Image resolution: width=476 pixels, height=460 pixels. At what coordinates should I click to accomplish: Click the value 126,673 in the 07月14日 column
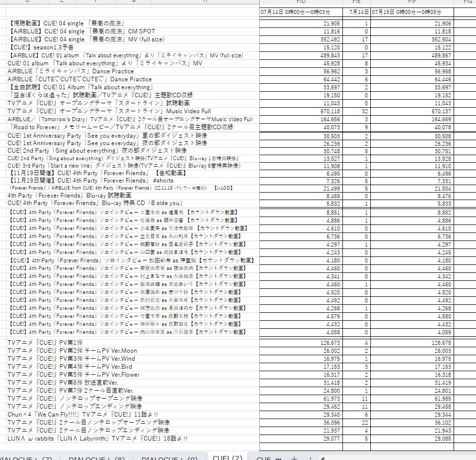click(301, 343)
